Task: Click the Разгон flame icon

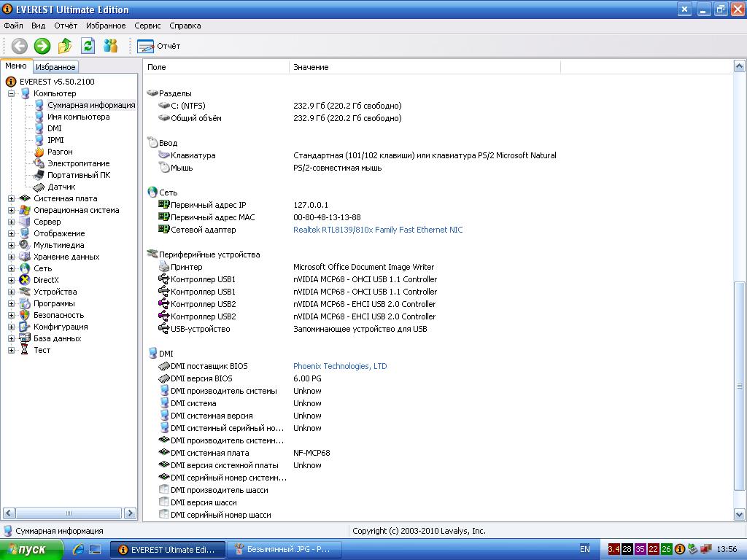Action: [39, 152]
